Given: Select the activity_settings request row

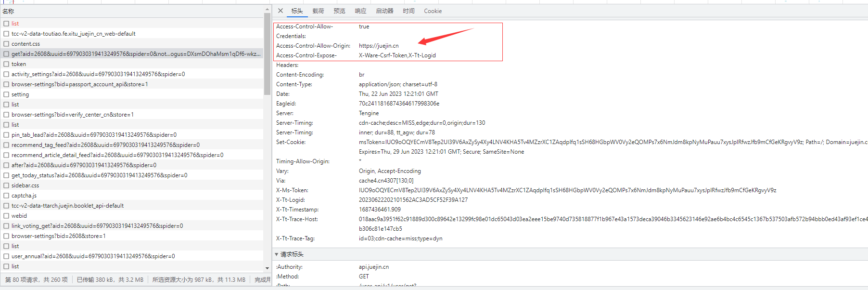Looking at the screenshot, I should coord(98,74).
